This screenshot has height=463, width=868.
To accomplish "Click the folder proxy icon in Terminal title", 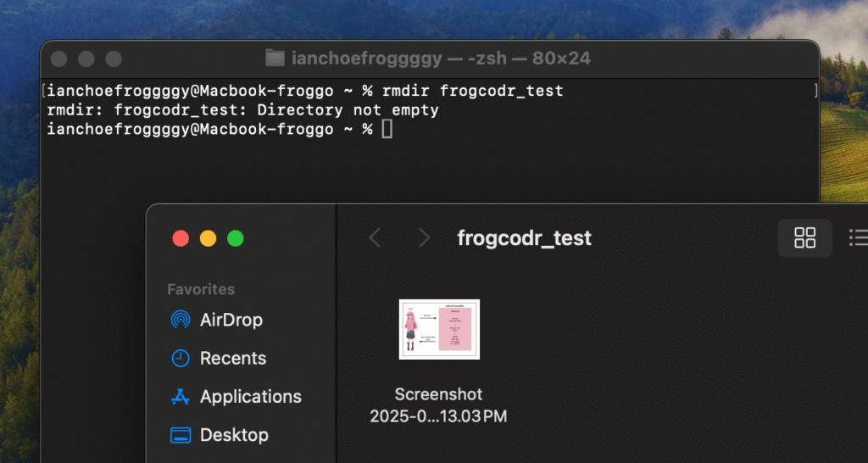I will (275, 59).
